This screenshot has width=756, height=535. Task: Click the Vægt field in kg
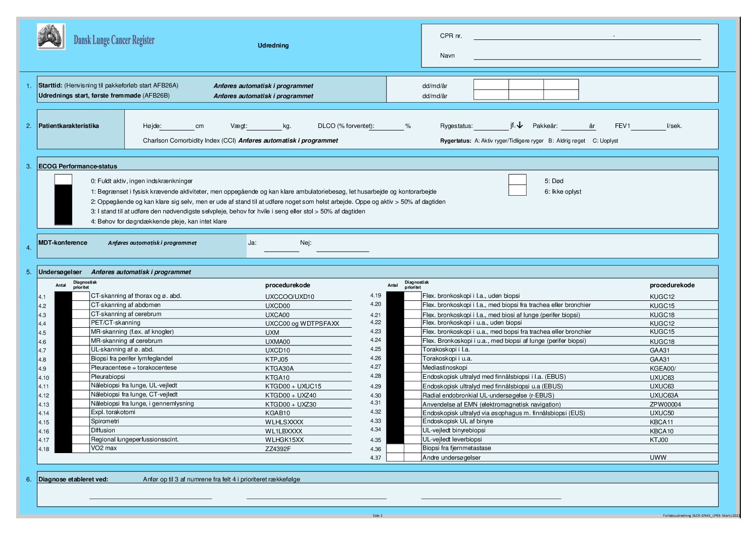[264, 126]
